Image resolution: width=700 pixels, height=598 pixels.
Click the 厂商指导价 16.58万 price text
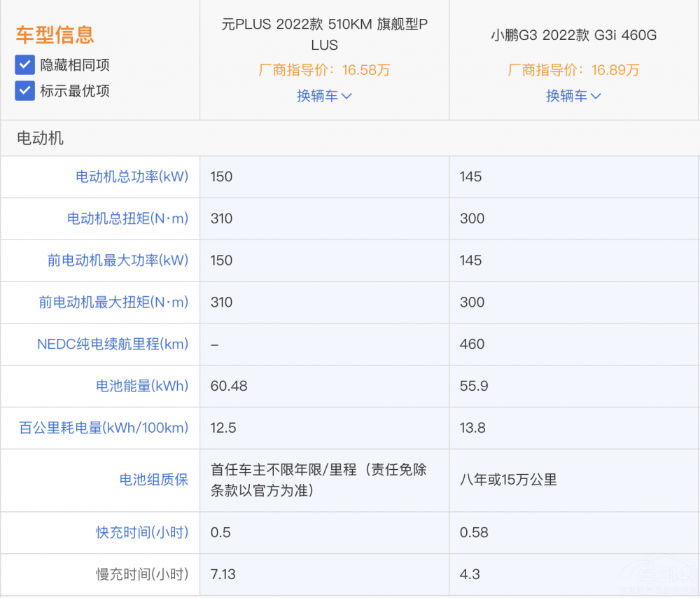pos(324,70)
